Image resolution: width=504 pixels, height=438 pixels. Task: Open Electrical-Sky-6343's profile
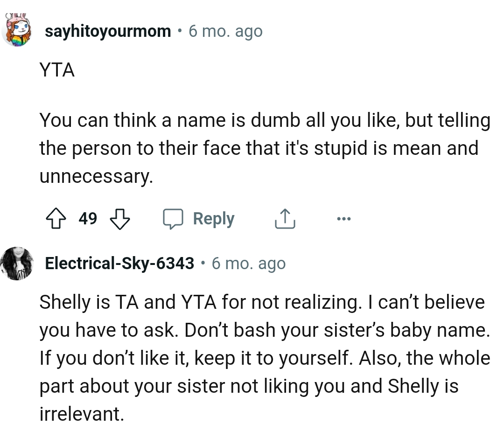[119, 263]
